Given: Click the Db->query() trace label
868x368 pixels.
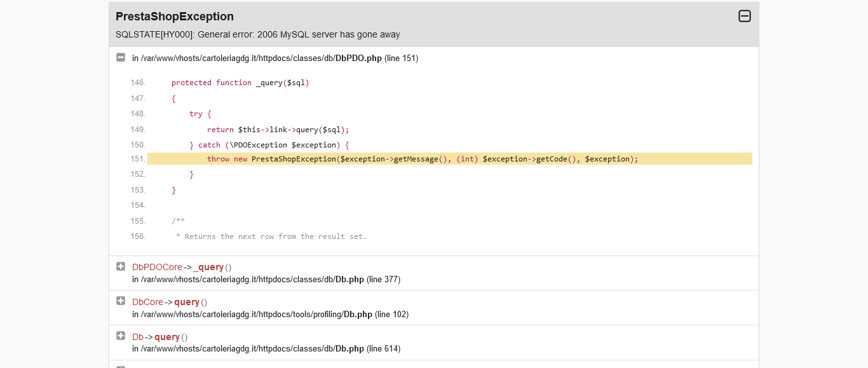Looking at the screenshot, I should pos(159,337).
